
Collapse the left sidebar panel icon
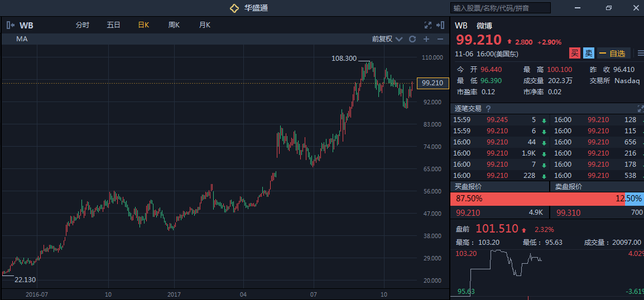pos(10,25)
